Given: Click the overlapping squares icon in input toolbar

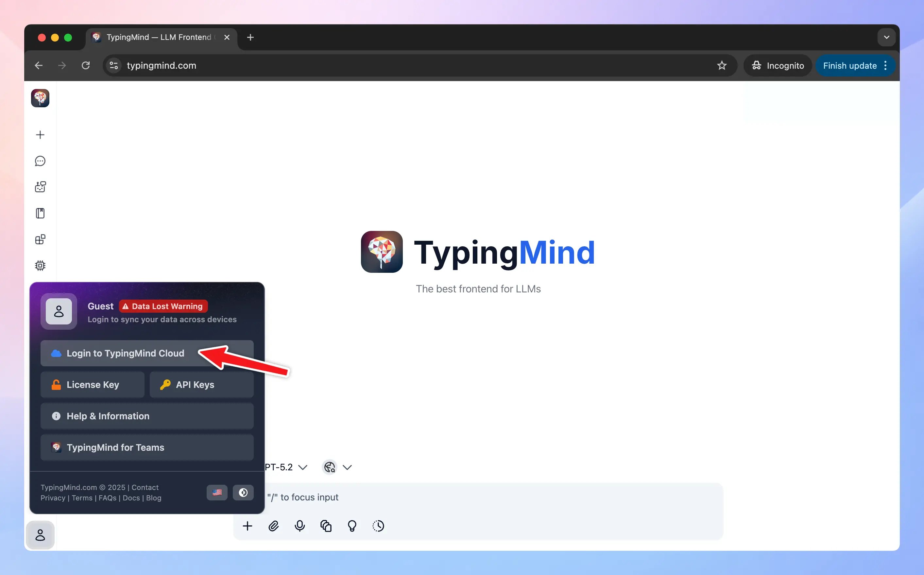Looking at the screenshot, I should (326, 526).
